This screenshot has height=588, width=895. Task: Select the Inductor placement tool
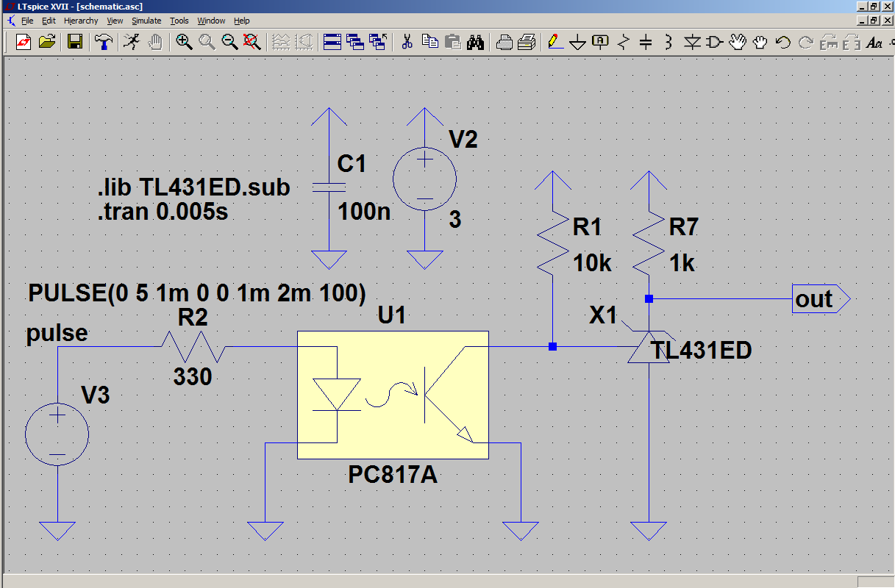click(x=668, y=43)
